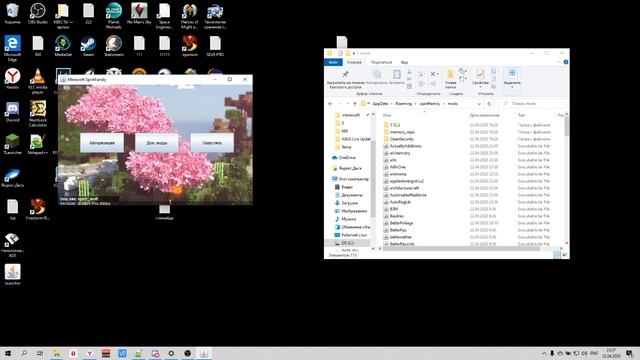
Task: Click the horizontal scrollbar of file list
Action: (461, 248)
